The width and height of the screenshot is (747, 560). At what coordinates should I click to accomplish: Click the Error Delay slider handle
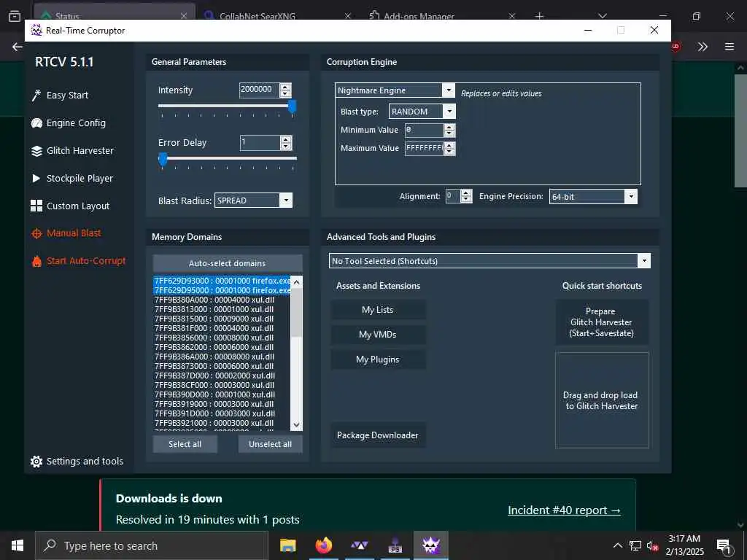click(x=163, y=159)
